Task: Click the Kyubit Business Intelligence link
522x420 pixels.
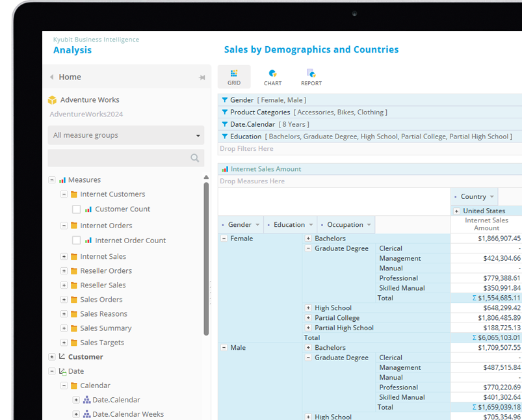Action: coord(96,39)
